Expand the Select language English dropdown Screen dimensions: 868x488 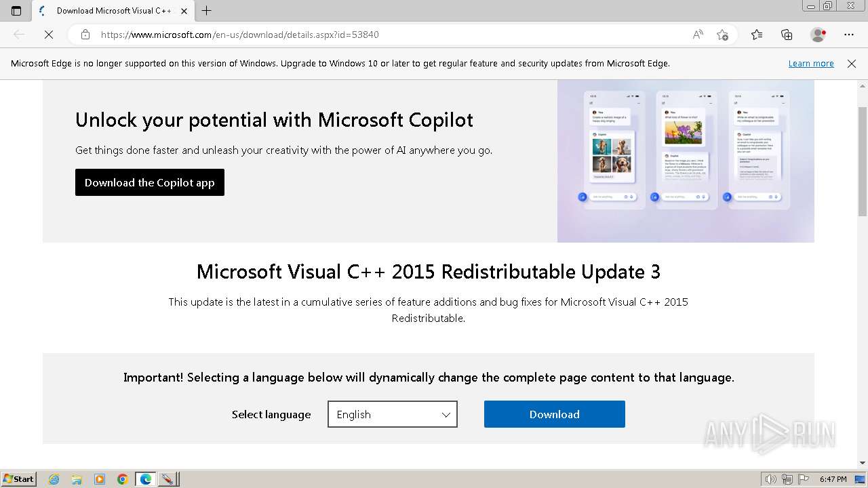393,414
